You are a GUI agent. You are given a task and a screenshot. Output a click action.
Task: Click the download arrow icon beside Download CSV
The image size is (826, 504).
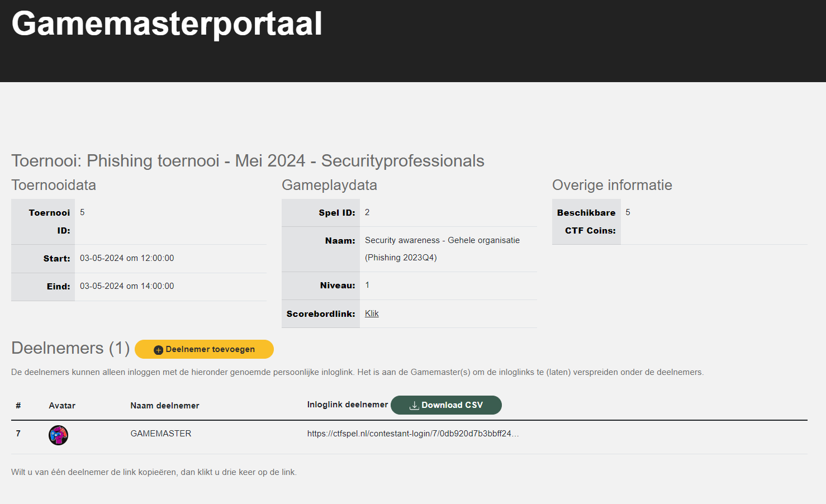[x=414, y=406]
